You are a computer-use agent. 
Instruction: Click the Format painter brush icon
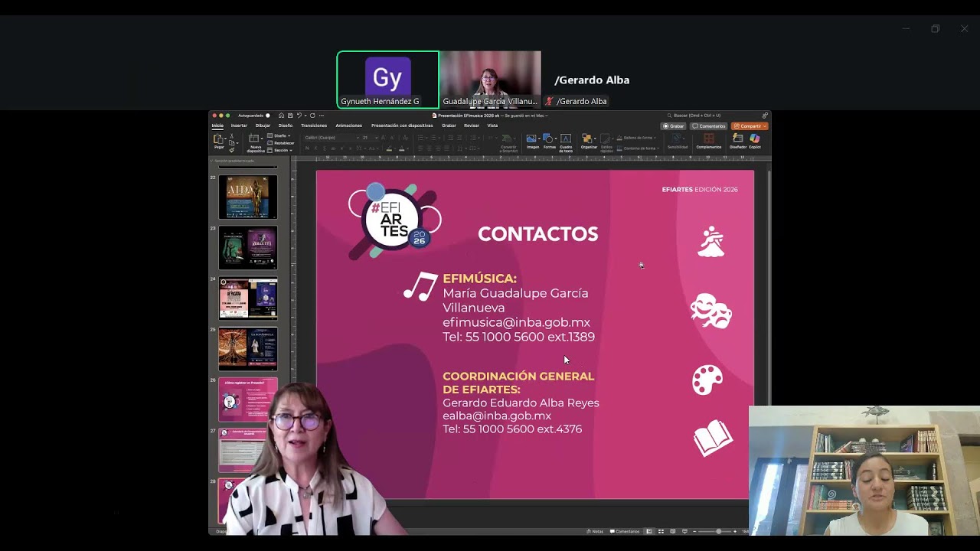(231, 150)
